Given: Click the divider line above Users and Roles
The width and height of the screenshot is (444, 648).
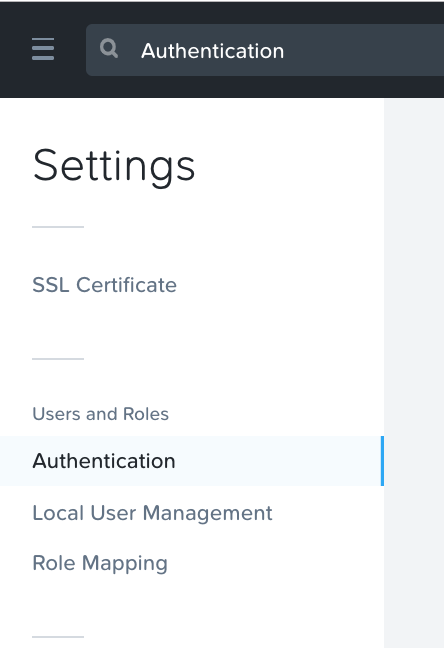Looking at the screenshot, I should [x=58, y=359].
